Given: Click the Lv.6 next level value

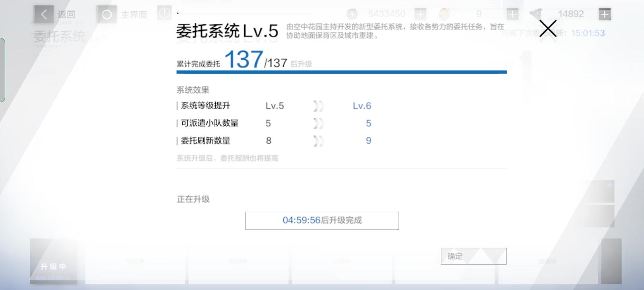Looking at the screenshot, I should click(362, 106).
